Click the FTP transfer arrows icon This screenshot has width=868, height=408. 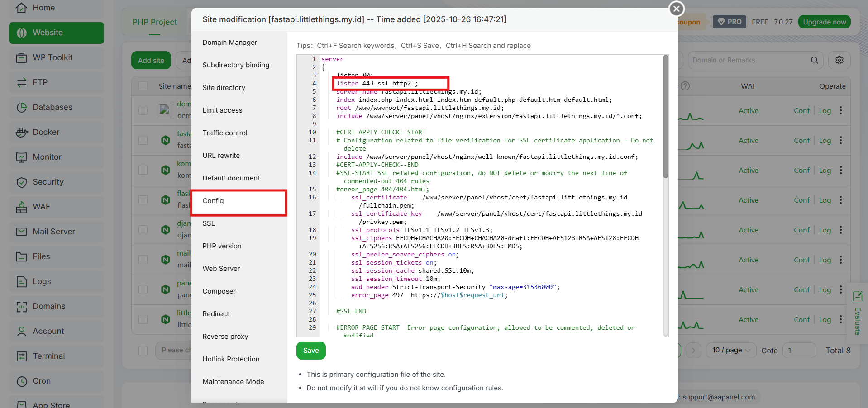tap(21, 82)
